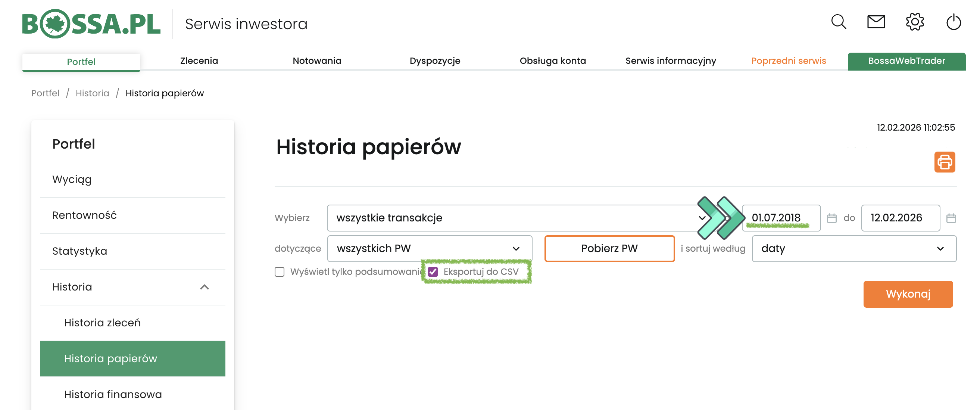
Task: Open calendar picker for start date
Action: tap(831, 218)
